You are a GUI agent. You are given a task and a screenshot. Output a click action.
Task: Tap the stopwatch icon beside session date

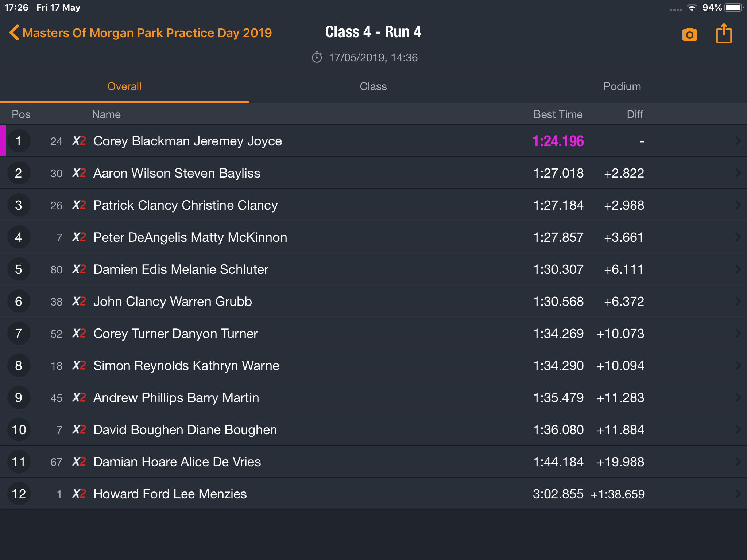pyautogui.click(x=317, y=57)
